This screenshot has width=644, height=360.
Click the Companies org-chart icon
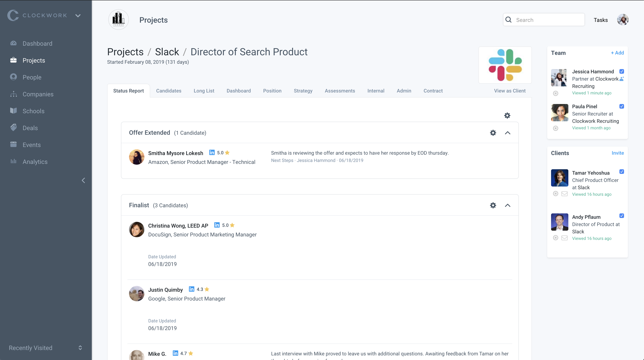[x=13, y=94]
